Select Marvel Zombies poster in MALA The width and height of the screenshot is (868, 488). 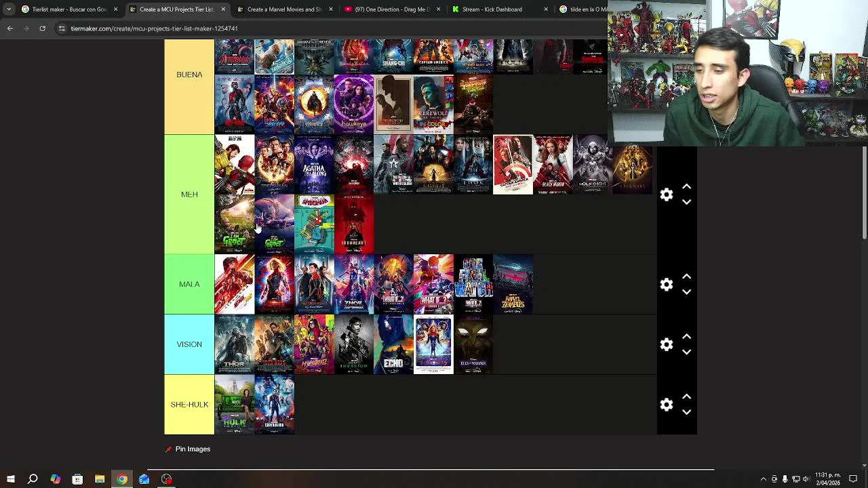tap(513, 284)
